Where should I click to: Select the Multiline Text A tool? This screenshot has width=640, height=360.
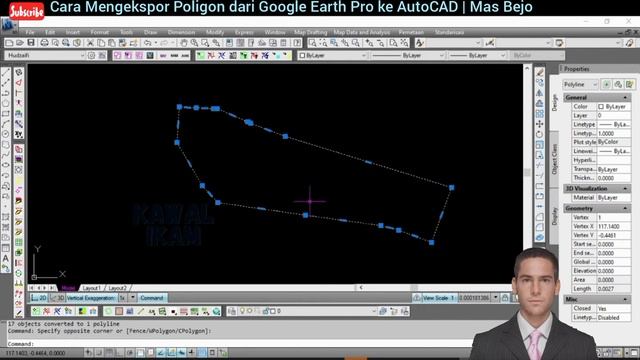(x=6, y=258)
